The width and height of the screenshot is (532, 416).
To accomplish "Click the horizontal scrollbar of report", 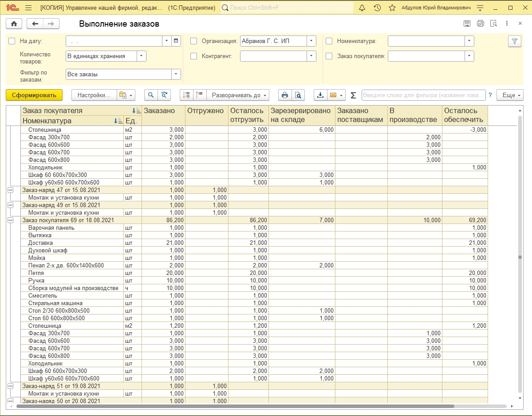I will tap(235, 406).
